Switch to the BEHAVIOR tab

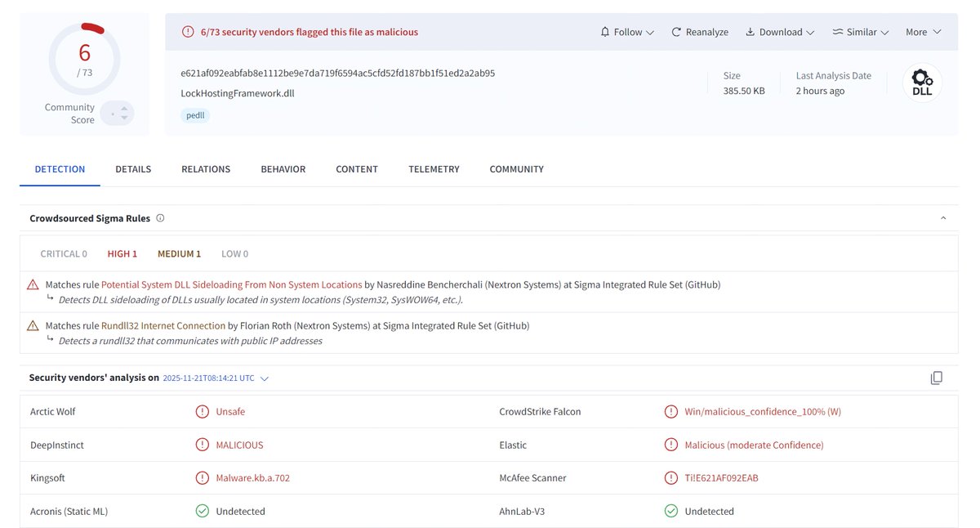click(x=283, y=169)
